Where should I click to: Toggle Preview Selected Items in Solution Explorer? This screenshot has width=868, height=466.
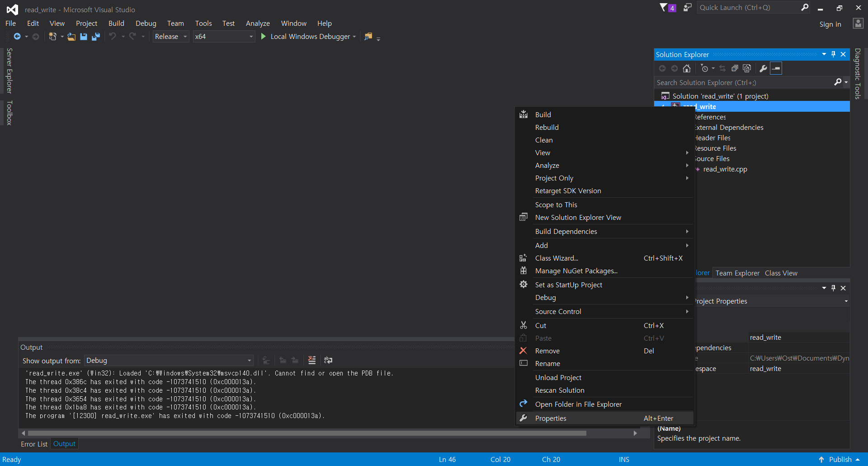tap(776, 68)
